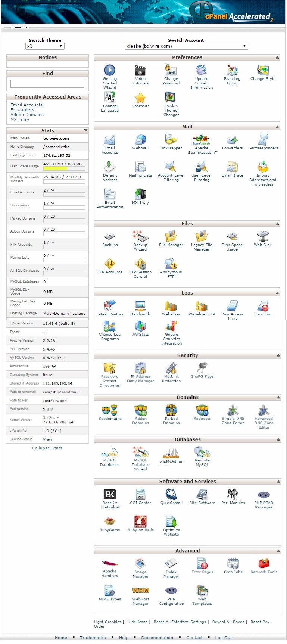View Latest Visitors log

(x=110, y=306)
